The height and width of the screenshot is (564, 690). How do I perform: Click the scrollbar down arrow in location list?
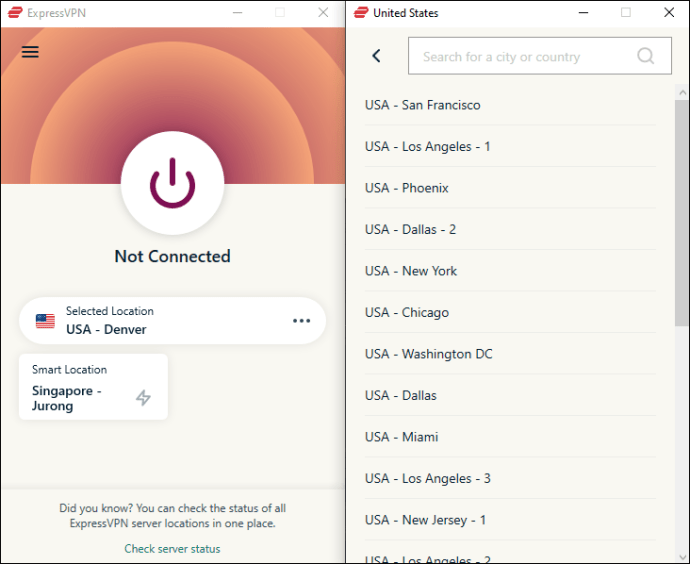coord(682,558)
